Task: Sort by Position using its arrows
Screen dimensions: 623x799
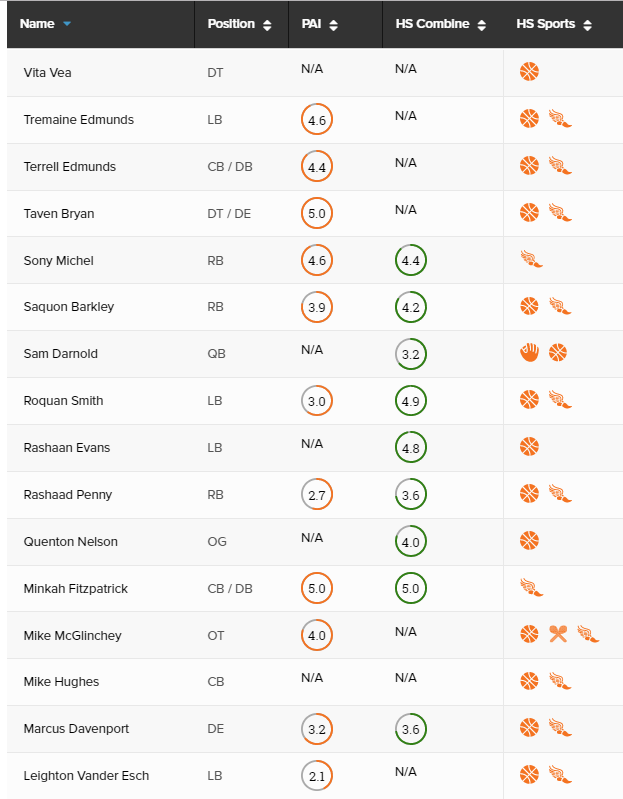Action: click(267, 25)
